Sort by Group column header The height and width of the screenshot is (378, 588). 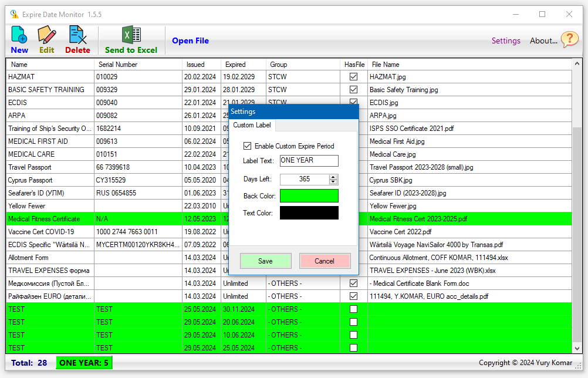point(303,65)
